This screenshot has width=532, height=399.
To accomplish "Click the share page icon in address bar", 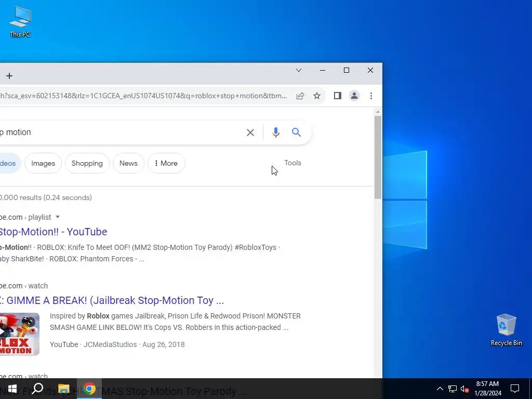I will [300, 96].
